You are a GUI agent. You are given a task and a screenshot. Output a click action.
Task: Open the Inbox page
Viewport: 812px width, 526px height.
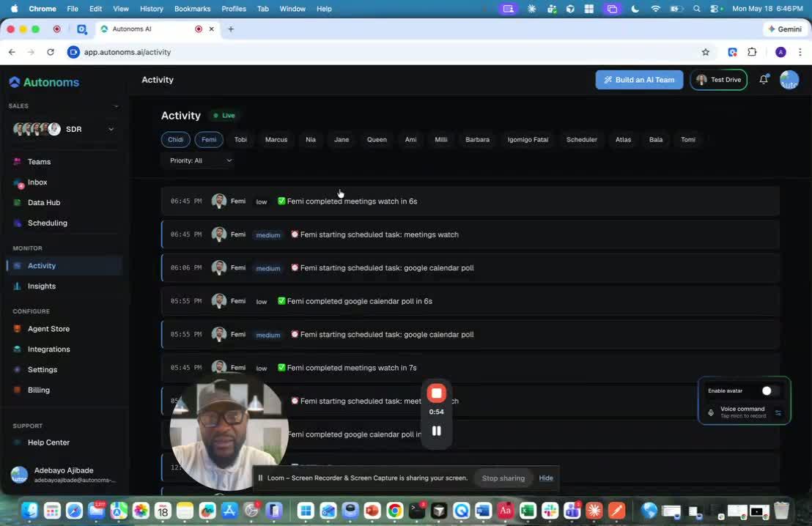pos(37,182)
